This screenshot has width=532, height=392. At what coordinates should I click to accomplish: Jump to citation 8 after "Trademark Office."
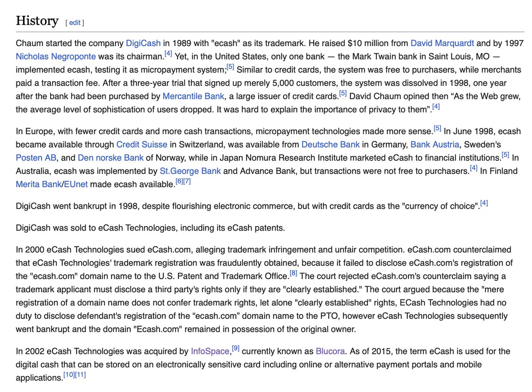293,273
